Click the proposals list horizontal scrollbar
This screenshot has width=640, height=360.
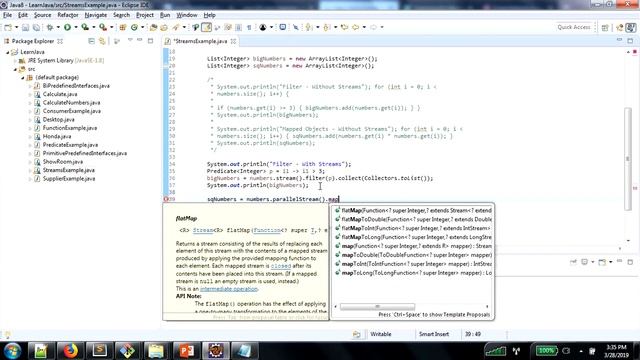pyautogui.click(x=377, y=307)
